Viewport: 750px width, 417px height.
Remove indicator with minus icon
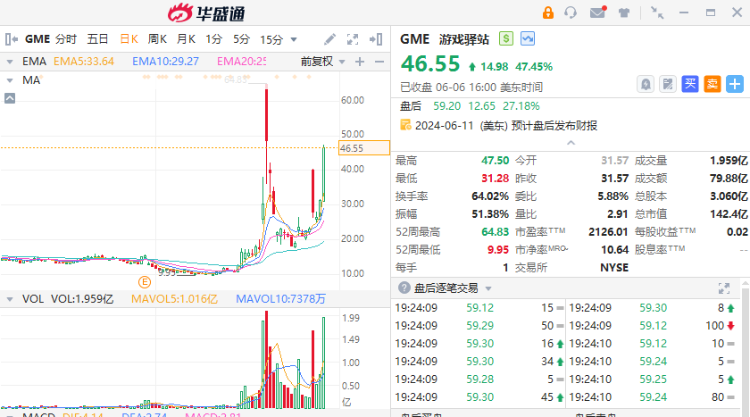coord(379,61)
